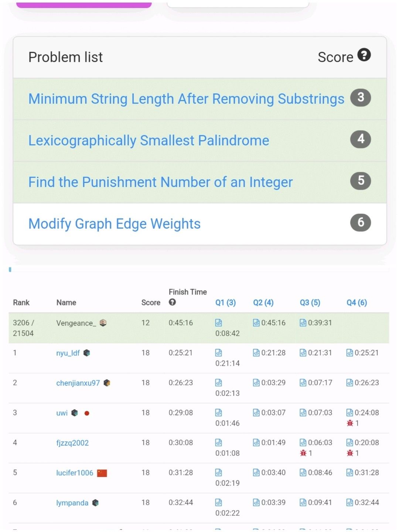Visit fjzzq2002's profile link
This screenshot has width=399, height=532.
click(x=72, y=443)
